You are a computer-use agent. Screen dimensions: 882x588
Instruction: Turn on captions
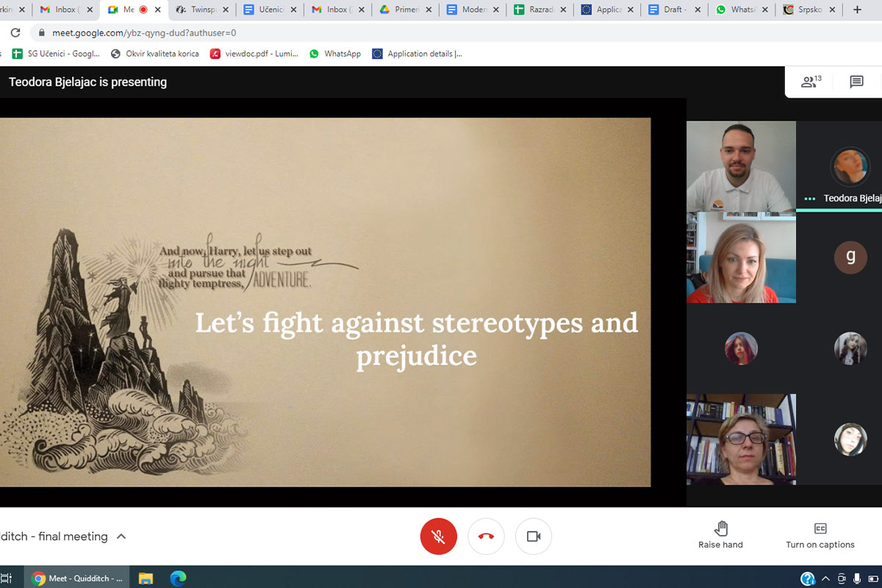click(820, 536)
